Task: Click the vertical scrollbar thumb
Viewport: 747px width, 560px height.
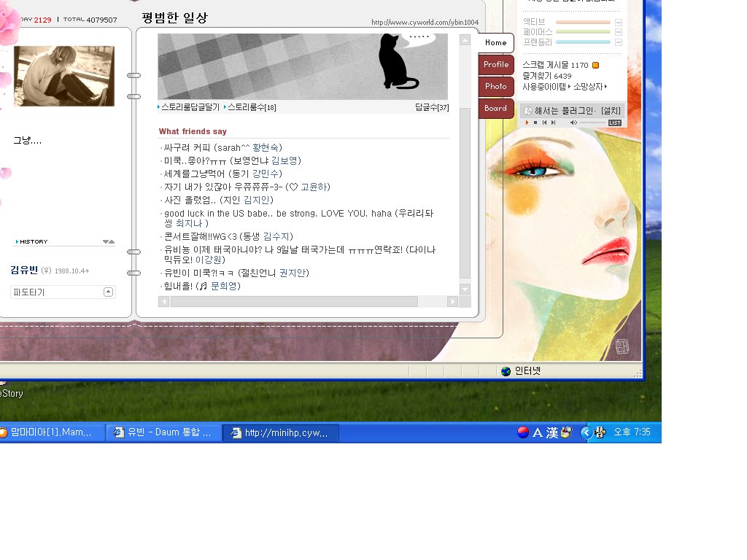Action: coord(465,192)
